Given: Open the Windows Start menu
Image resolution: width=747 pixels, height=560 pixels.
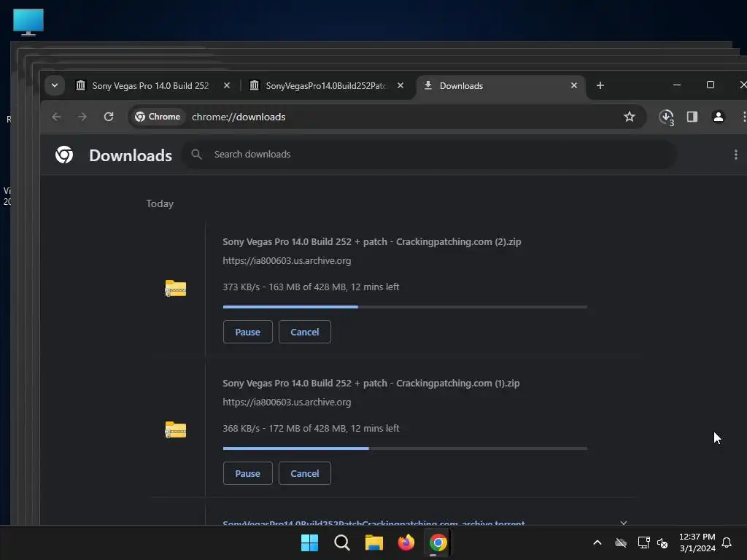Looking at the screenshot, I should tap(309, 542).
